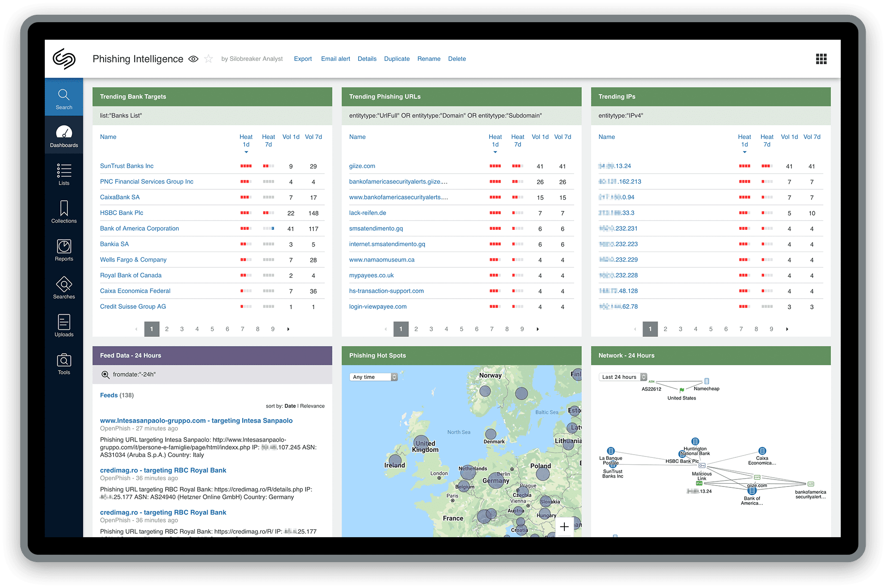Click the Silobreaker logo

[64, 59]
